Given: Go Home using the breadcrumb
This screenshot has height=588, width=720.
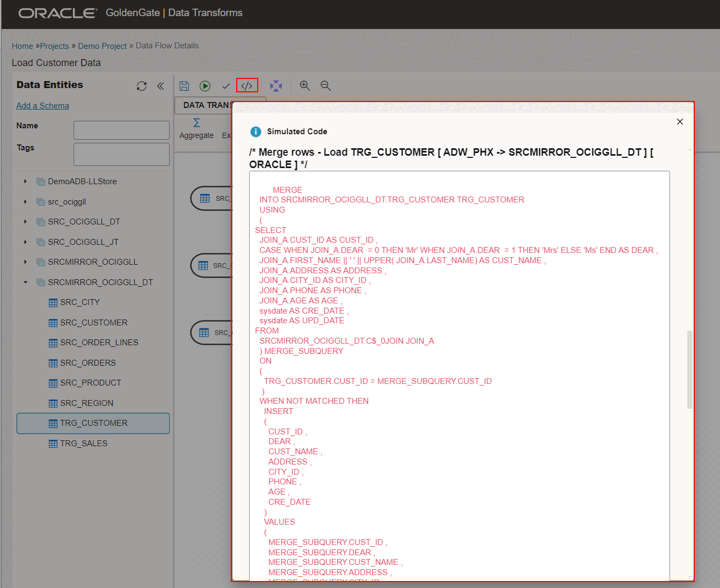Looking at the screenshot, I should [22, 46].
